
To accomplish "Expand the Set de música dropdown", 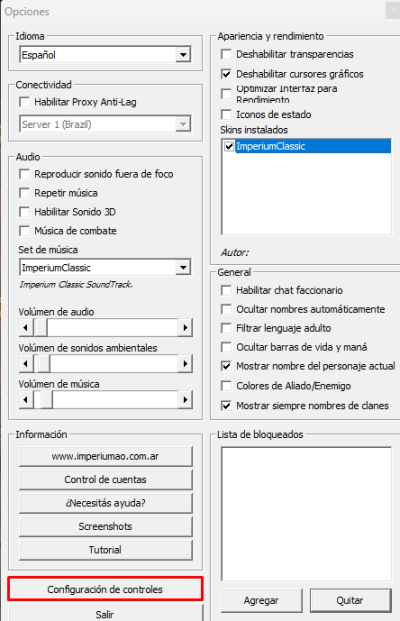I will [183, 267].
